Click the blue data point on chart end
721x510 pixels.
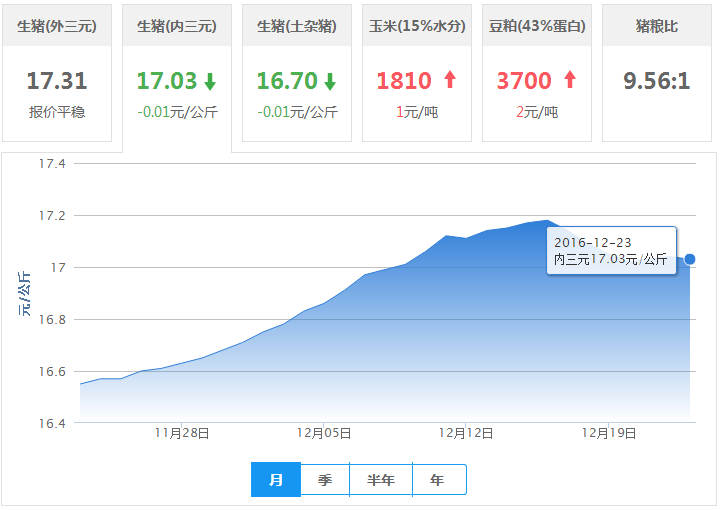tap(690, 259)
